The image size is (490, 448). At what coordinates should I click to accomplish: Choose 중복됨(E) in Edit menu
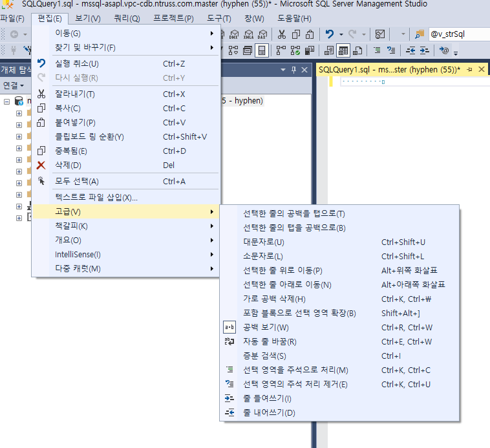(x=126, y=151)
